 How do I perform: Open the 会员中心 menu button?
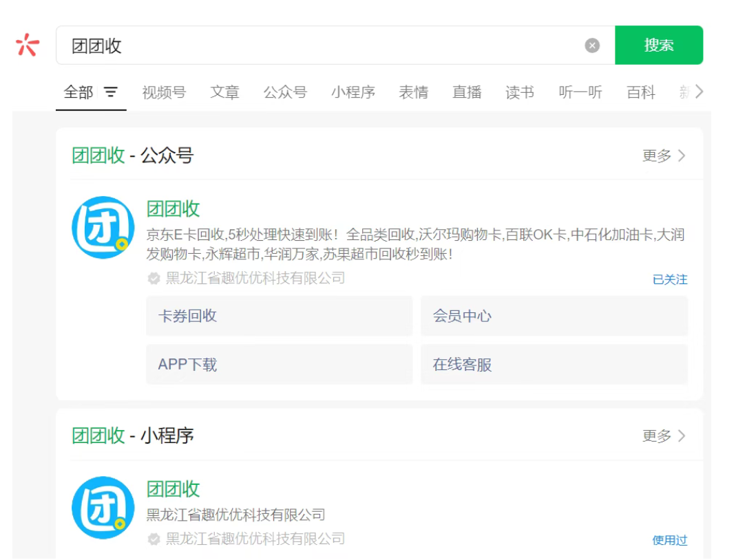[554, 316]
